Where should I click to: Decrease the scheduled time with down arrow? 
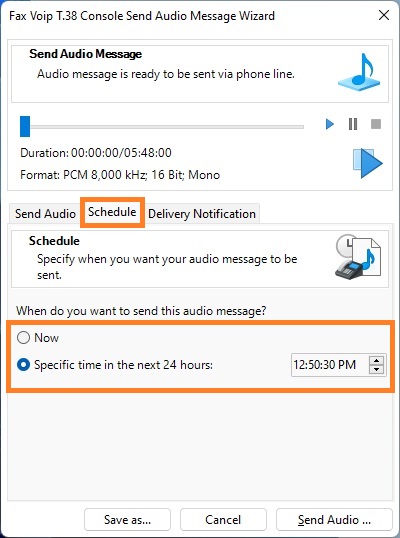[x=376, y=369]
